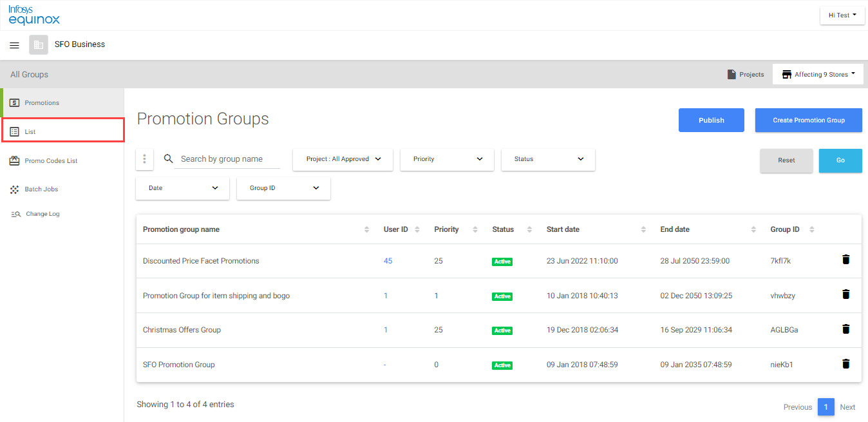Sort by Promotion group name column arrows
Screen dimensions: 868x422
point(367,229)
